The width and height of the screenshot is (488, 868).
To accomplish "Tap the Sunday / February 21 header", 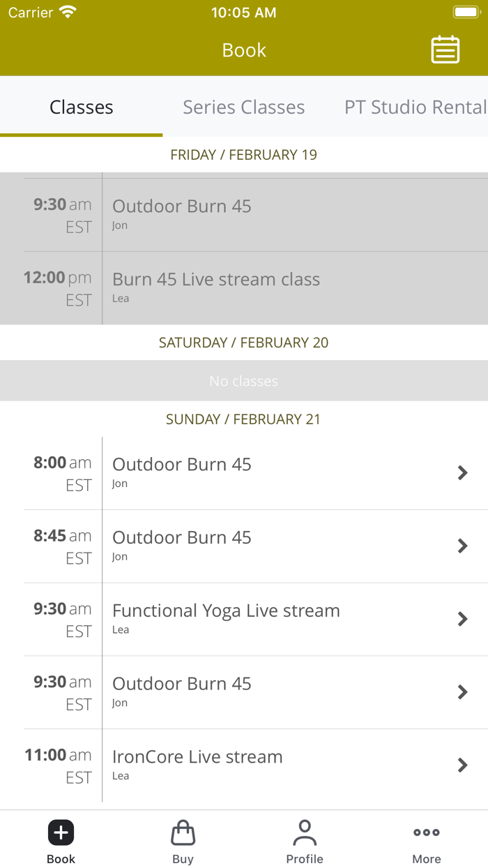I will 243,419.
